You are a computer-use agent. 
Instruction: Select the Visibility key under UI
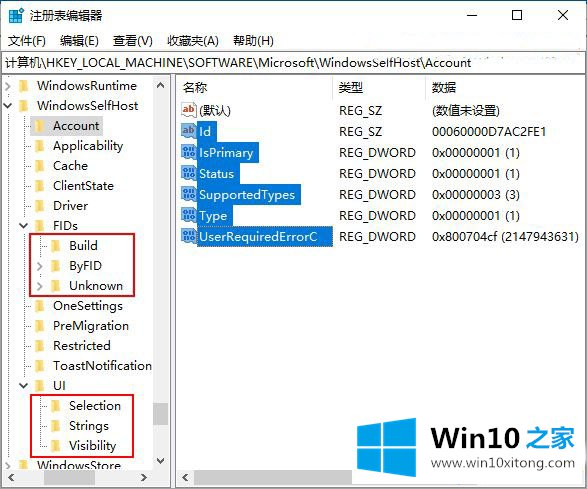tap(93, 446)
